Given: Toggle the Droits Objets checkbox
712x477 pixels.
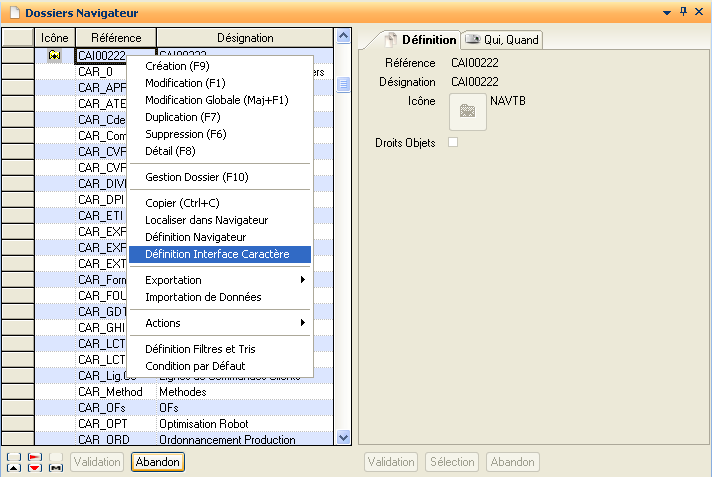Looking at the screenshot, I should pos(454,143).
